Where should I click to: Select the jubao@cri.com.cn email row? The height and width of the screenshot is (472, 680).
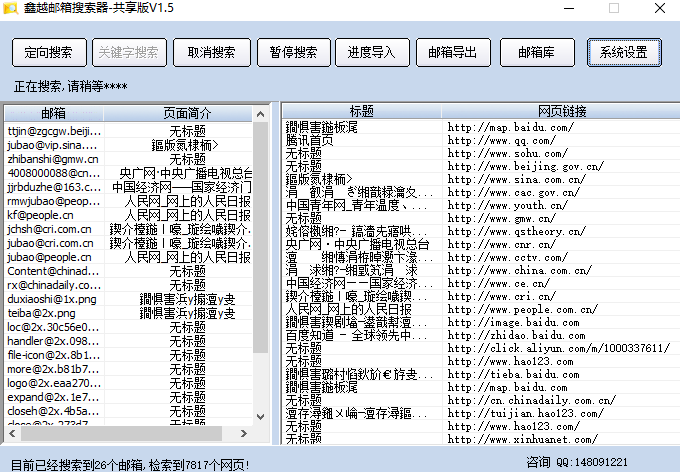(x=128, y=243)
